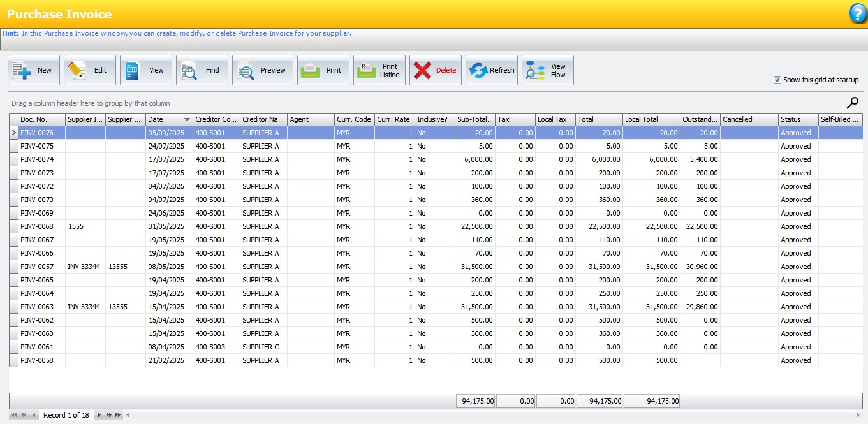868x424 pixels.
Task: Toggle Show this grid at startup
Action: (x=777, y=80)
